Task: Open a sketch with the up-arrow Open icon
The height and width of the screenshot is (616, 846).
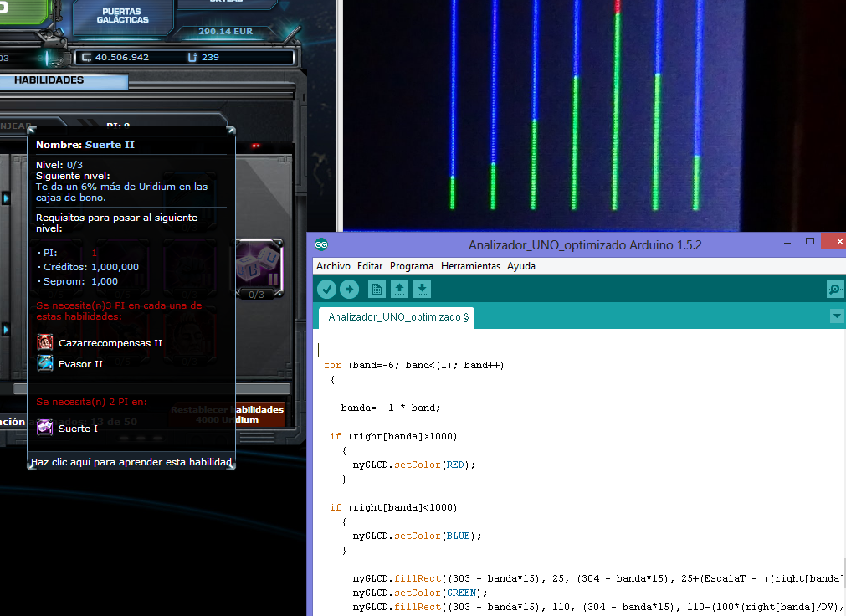Action: (399, 290)
